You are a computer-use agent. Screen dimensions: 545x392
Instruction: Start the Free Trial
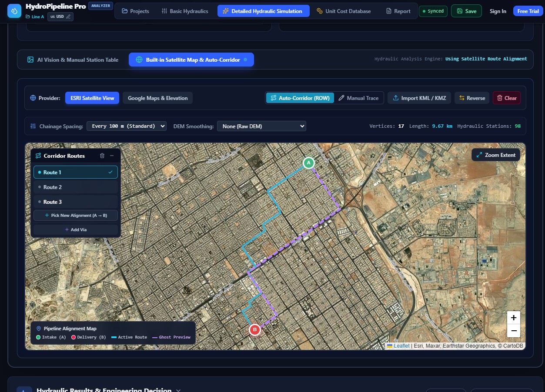click(x=528, y=11)
